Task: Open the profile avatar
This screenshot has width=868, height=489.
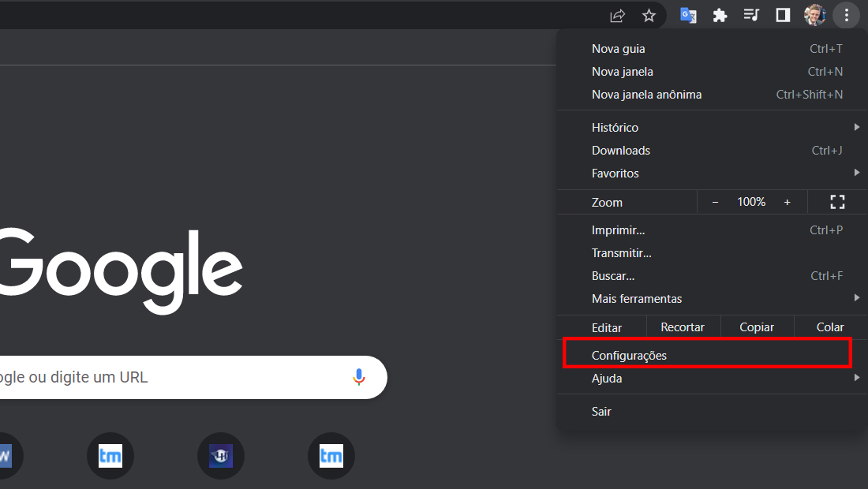Action: [x=815, y=15]
